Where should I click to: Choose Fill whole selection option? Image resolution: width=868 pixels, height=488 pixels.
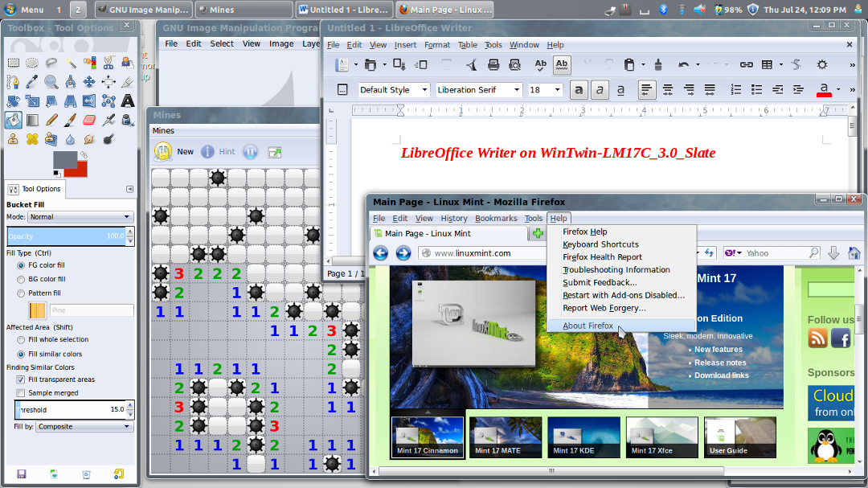(x=21, y=339)
